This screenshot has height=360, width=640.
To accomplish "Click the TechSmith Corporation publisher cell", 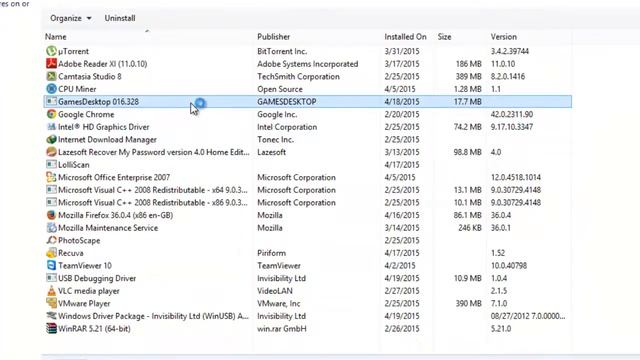I will coord(298,77).
